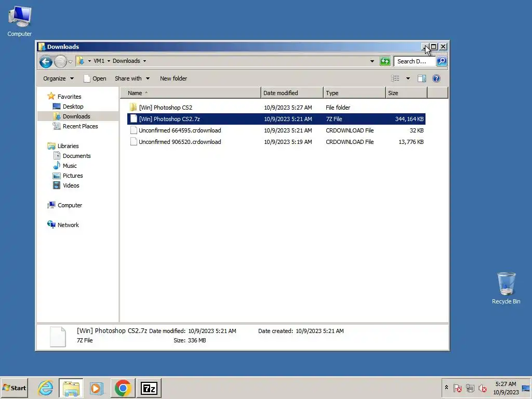Click Action Center flag tray icon
The height and width of the screenshot is (399, 532).
click(457, 388)
